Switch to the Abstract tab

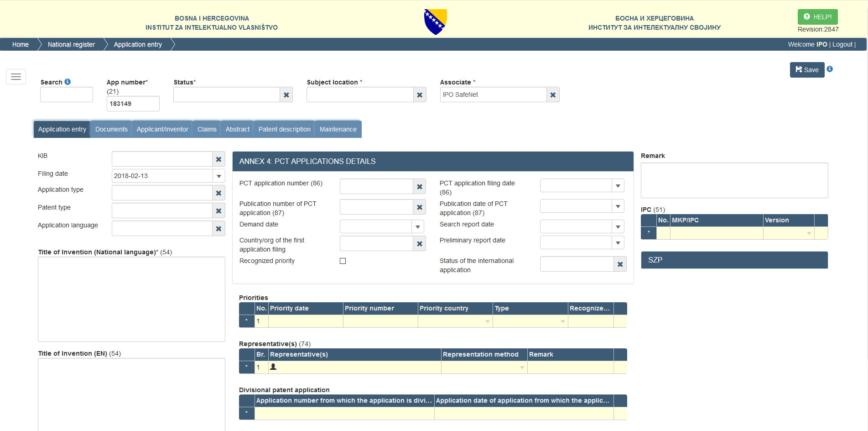[237, 129]
